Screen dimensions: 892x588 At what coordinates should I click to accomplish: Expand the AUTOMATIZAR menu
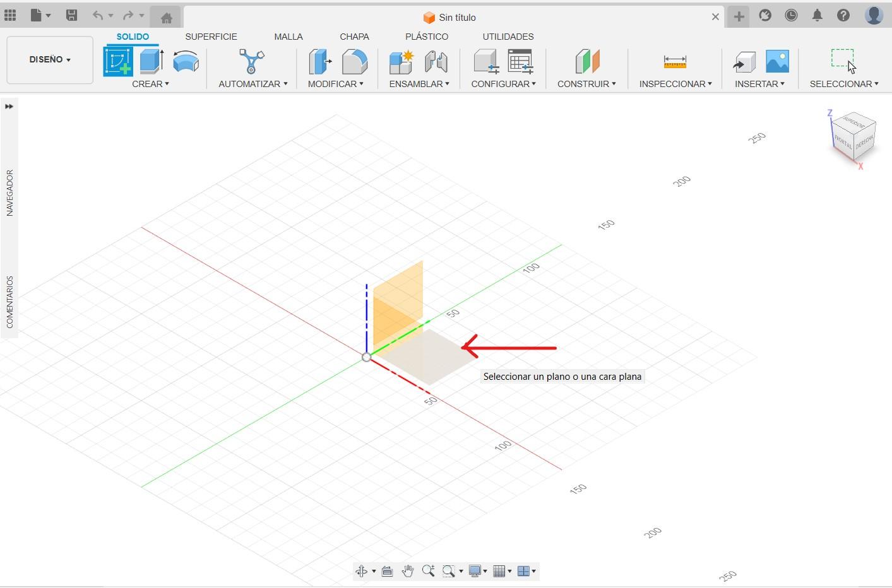click(253, 84)
